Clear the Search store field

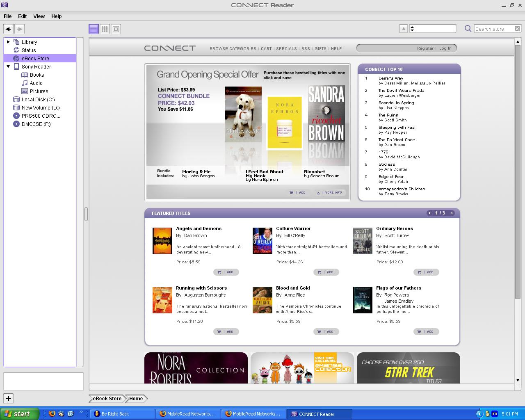coord(517,29)
